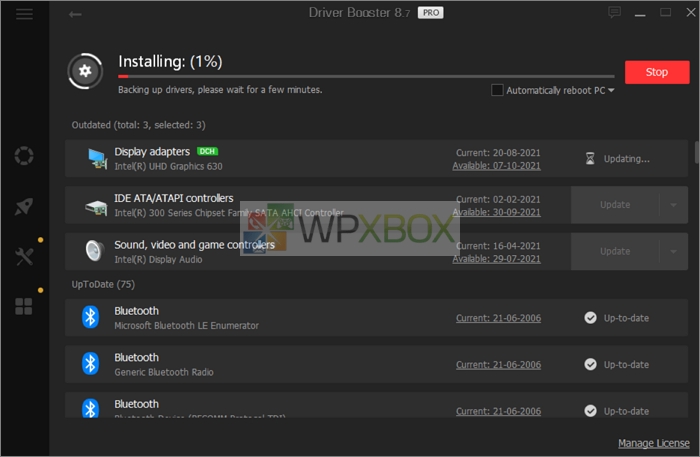Go back with the arrow icon

75,15
